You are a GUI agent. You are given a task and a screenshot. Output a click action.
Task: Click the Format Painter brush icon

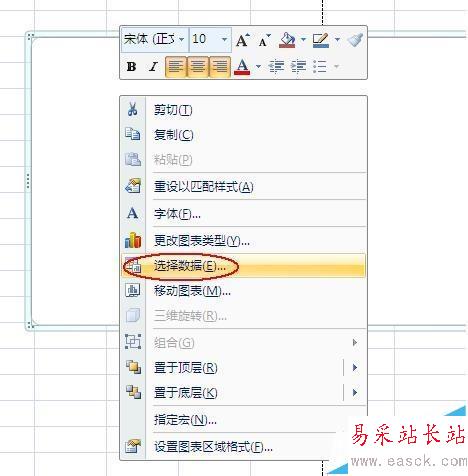pyautogui.click(x=355, y=40)
